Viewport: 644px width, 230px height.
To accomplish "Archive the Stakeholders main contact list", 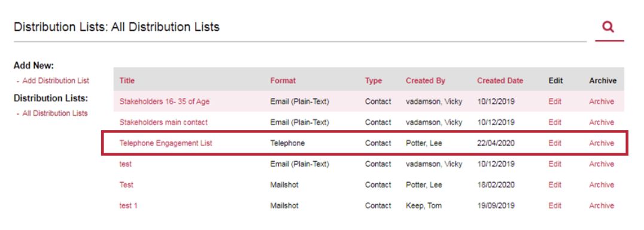I will (x=602, y=122).
